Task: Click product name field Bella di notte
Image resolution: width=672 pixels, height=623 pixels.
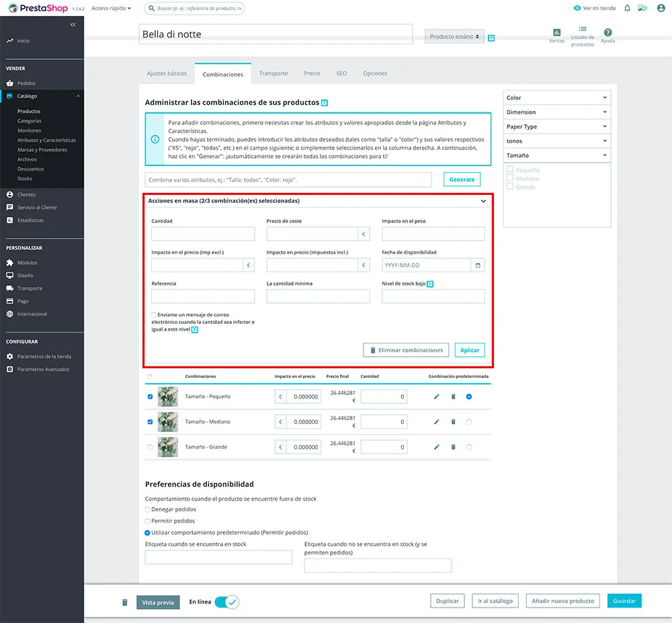Action: click(x=276, y=34)
